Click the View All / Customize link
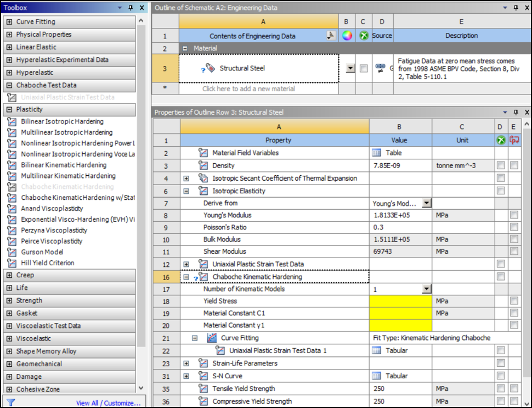Image resolution: width=532 pixels, height=408 pixels. pos(108,403)
